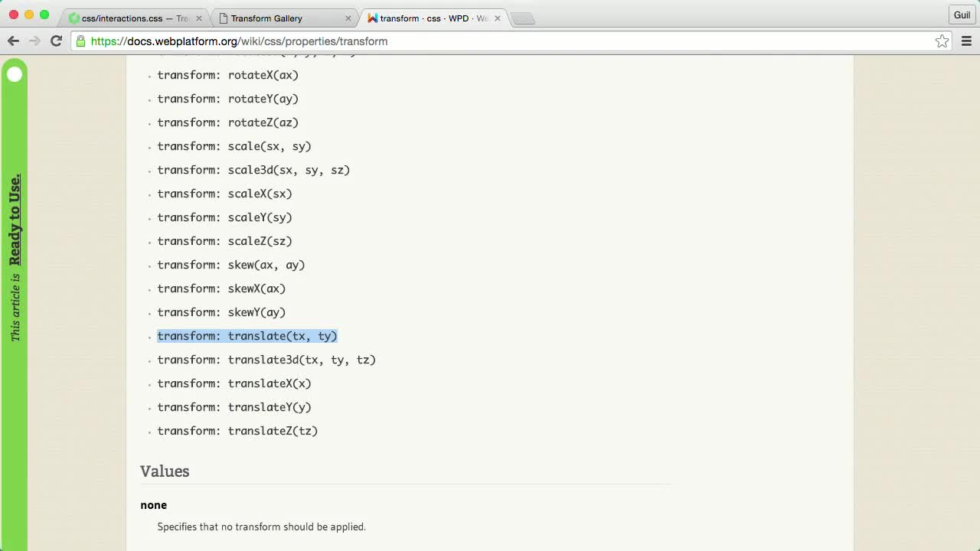Click the text transform: translateY(y)
980x551 pixels.
[234, 407]
